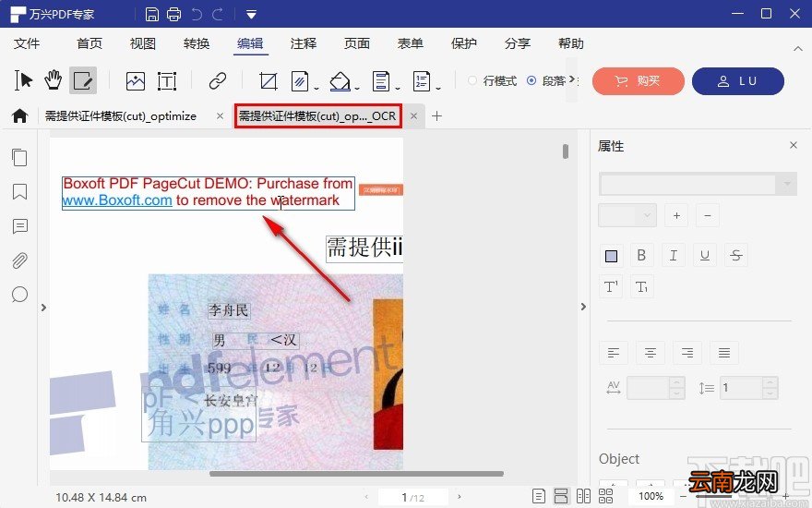Open the attachments panel
Viewport: 812px width, 508px height.
[x=19, y=260]
